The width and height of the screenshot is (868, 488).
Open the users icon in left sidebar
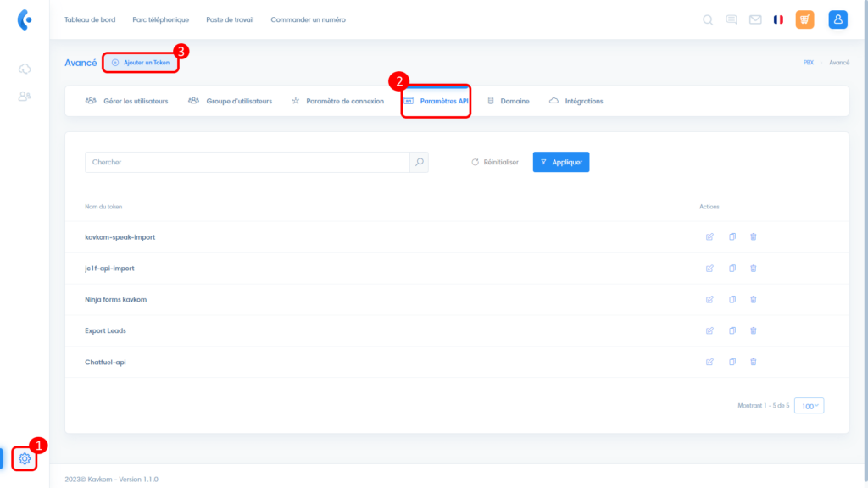tap(25, 96)
